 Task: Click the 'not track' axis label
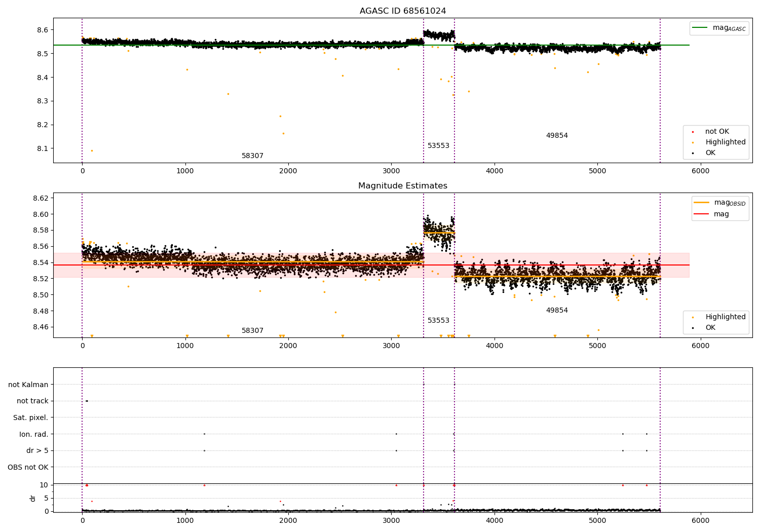coord(32,401)
